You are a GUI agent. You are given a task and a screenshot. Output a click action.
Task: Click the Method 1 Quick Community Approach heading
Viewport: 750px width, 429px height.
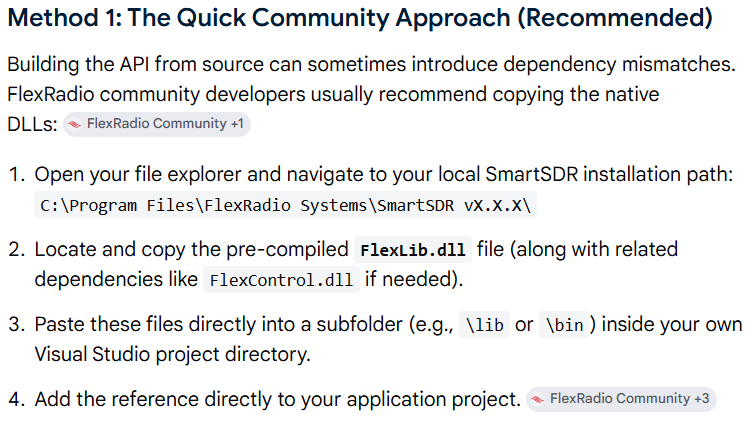[x=360, y=18]
